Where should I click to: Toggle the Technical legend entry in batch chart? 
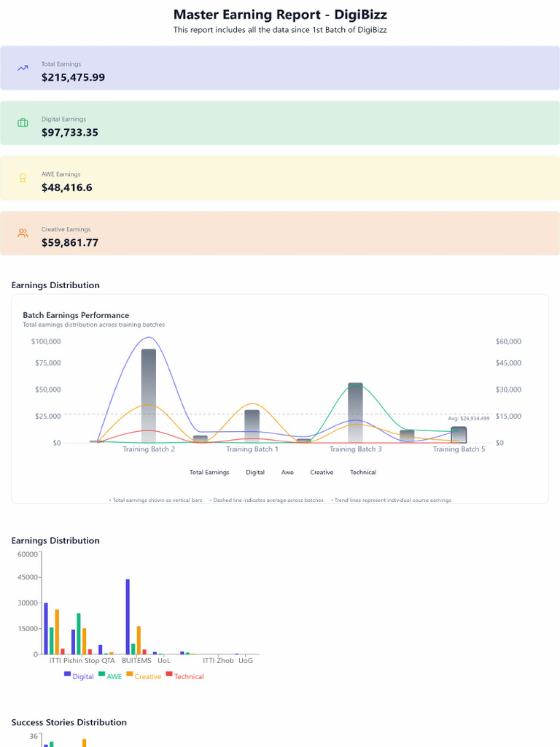coord(363,472)
